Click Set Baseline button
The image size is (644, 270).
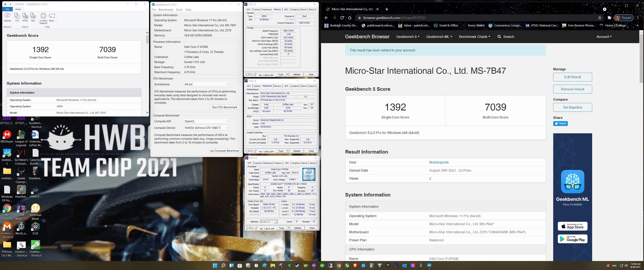tap(572, 107)
